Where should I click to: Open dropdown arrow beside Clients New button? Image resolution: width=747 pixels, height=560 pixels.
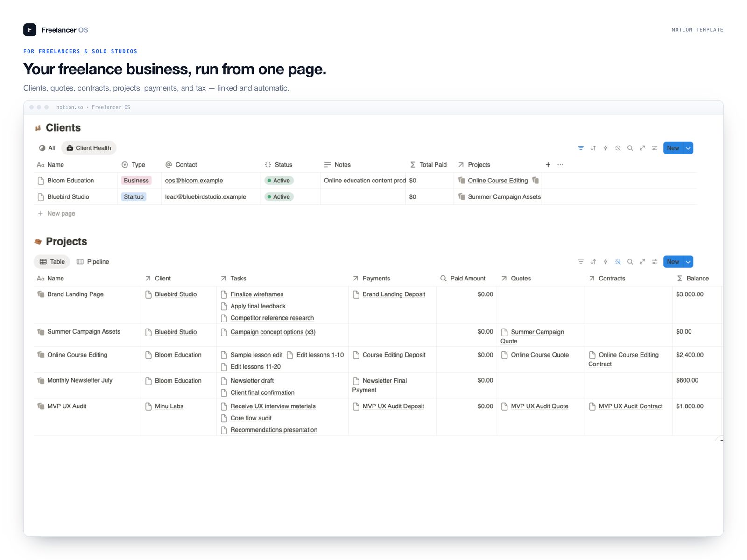point(688,148)
